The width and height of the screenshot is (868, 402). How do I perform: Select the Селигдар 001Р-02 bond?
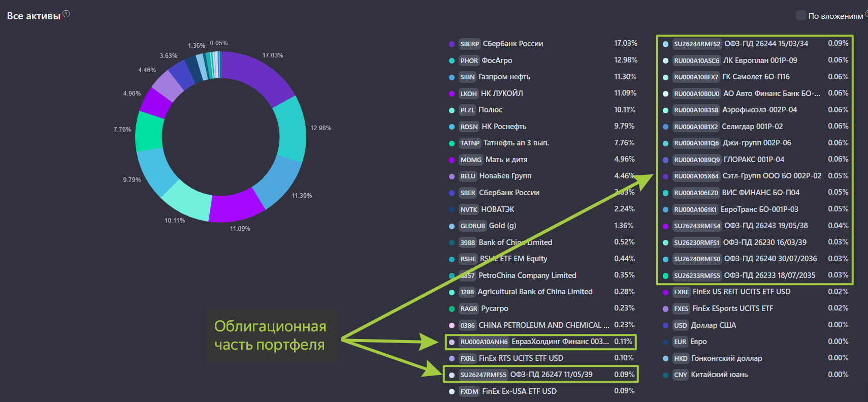(x=755, y=127)
